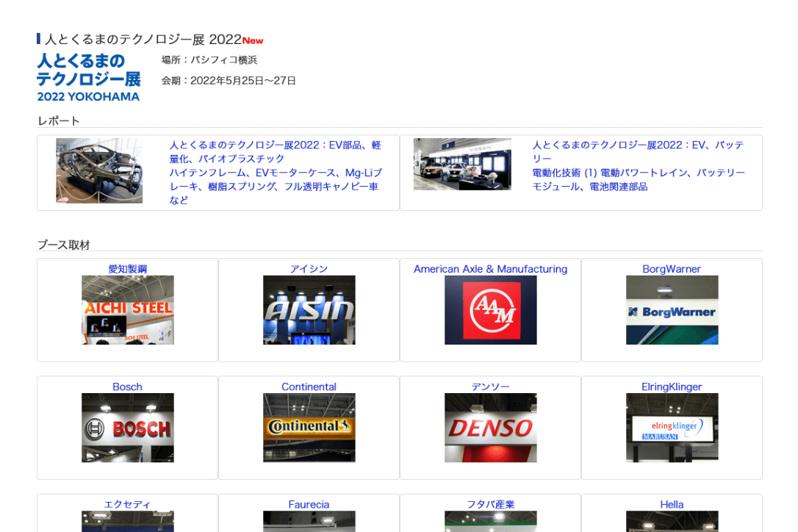Click the 会期：2022年5月25日～27日 text

[x=229, y=80]
